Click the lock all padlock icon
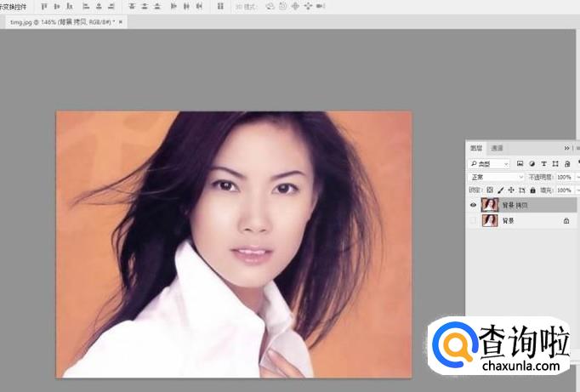580x392 pixels. [532, 190]
